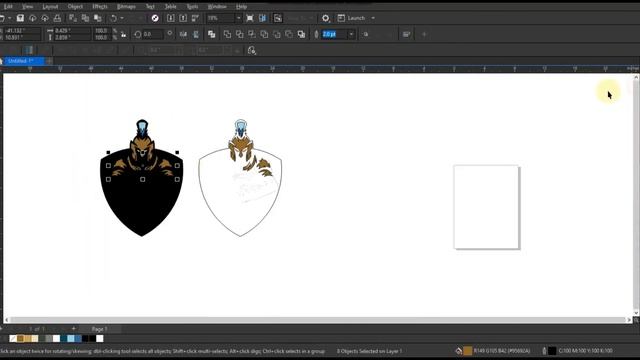Image resolution: width=640 pixels, height=360 pixels.
Task: Expand the Launch dropdown arrow
Action: [373, 18]
